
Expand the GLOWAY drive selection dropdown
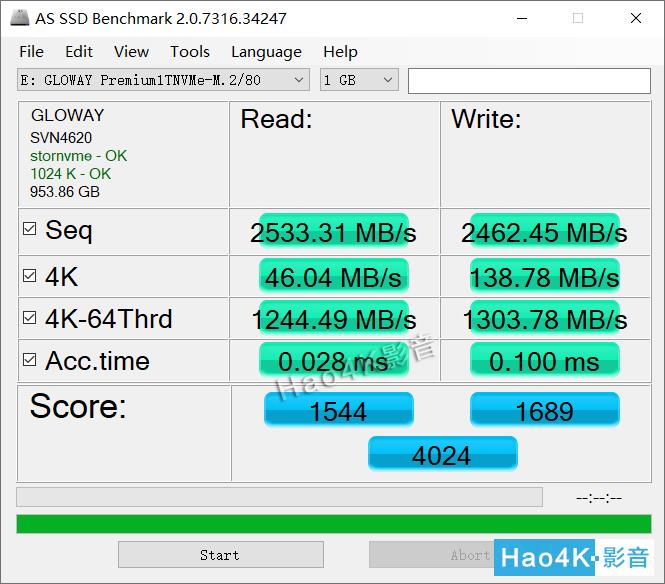pyautogui.click(x=163, y=80)
